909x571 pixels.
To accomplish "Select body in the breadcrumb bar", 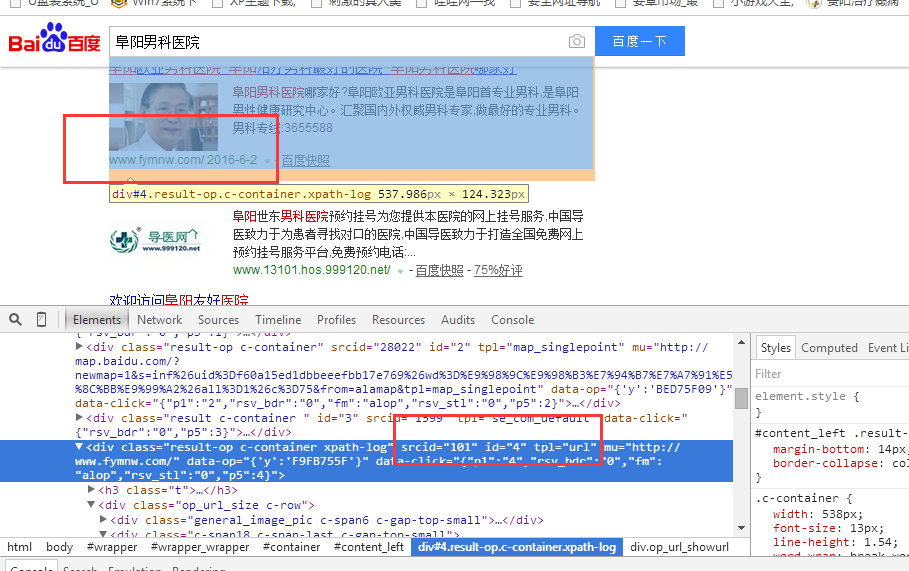I will click(59, 547).
